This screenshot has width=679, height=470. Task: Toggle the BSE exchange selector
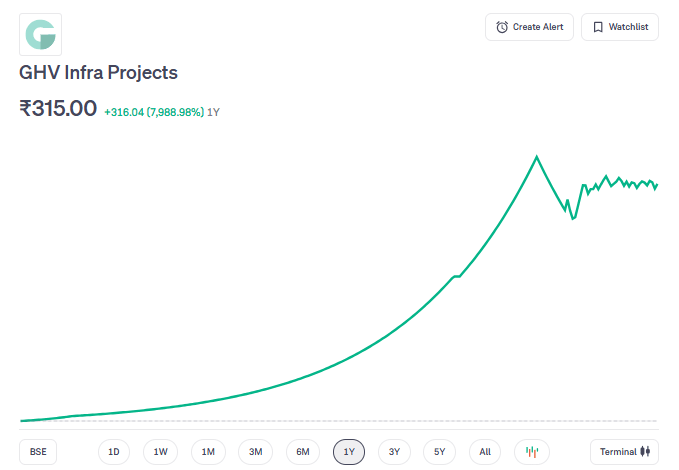click(38, 452)
